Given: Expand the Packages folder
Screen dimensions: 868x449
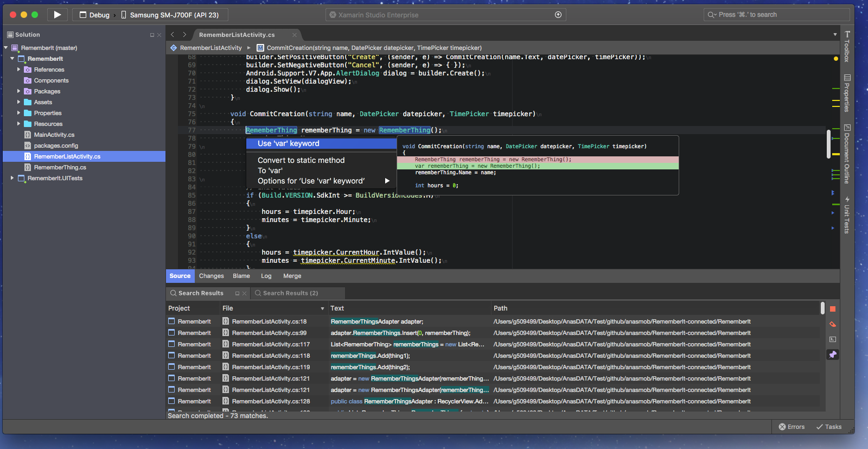Looking at the screenshot, I should [x=18, y=91].
